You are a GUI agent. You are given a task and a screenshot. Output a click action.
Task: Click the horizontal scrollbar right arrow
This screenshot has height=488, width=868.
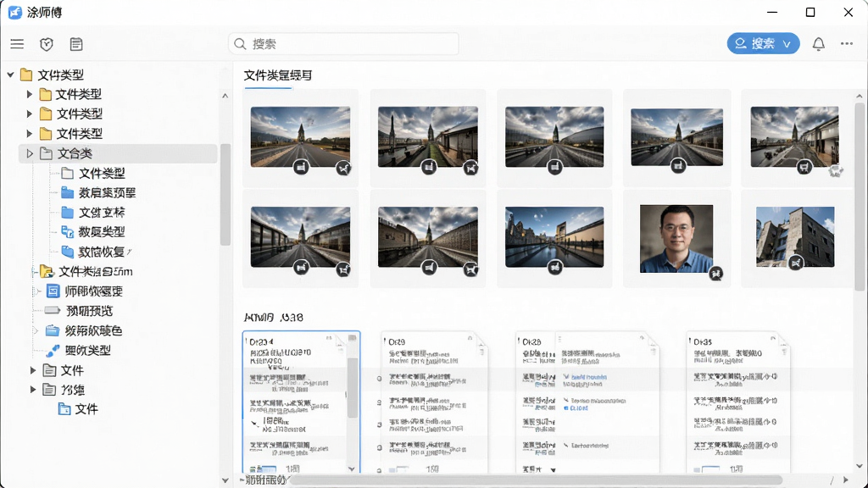[x=845, y=480]
